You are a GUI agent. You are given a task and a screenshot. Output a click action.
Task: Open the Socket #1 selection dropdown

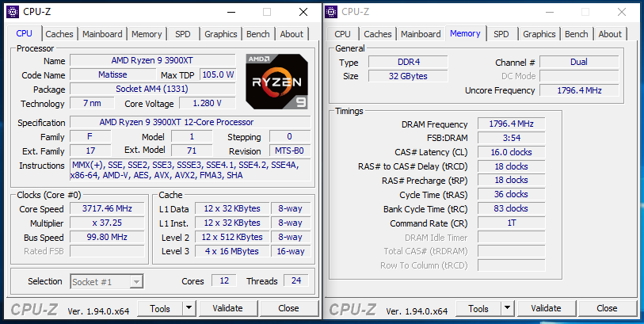point(106,282)
